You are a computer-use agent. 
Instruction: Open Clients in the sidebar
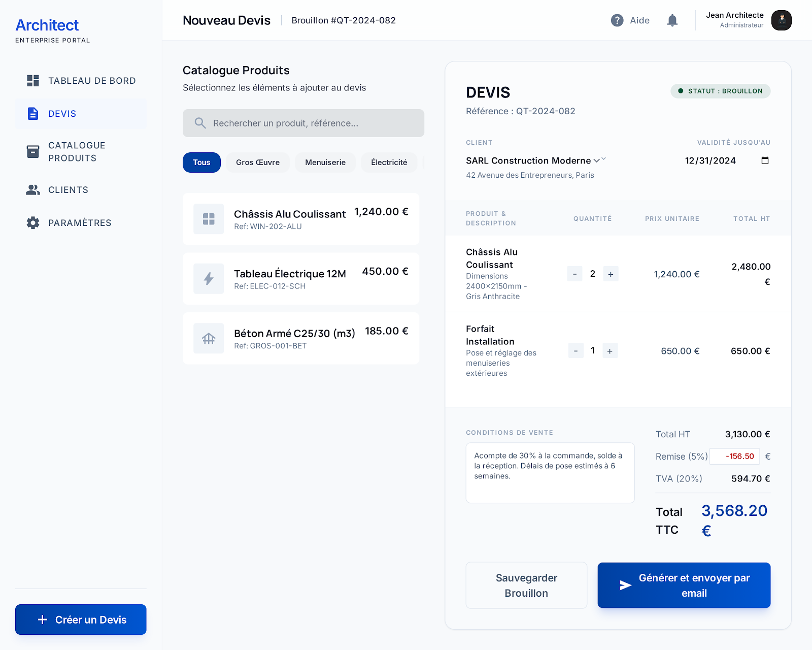click(68, 190)
